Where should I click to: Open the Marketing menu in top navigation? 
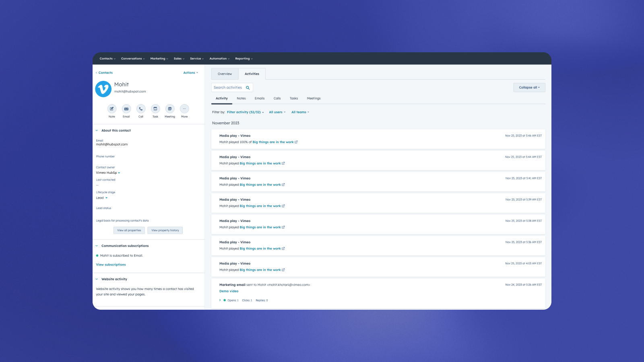pyautogui.click(x=159, y=59)
